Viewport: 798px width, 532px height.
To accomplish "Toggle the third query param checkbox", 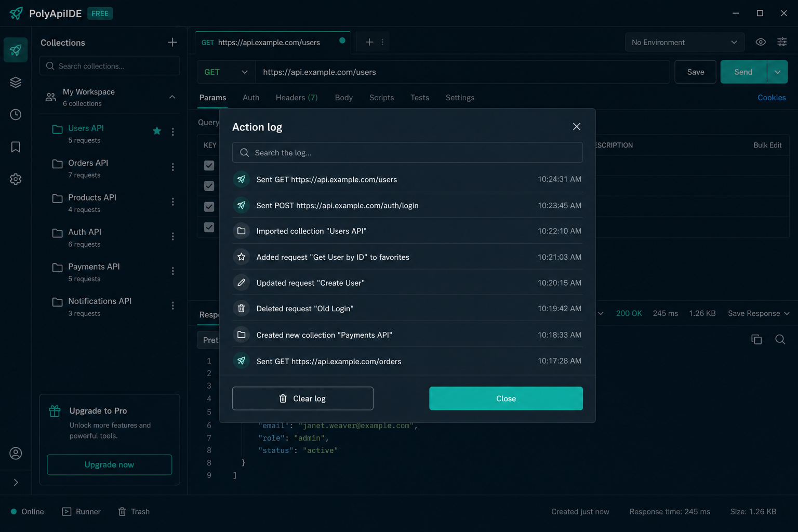I will 209,207.
